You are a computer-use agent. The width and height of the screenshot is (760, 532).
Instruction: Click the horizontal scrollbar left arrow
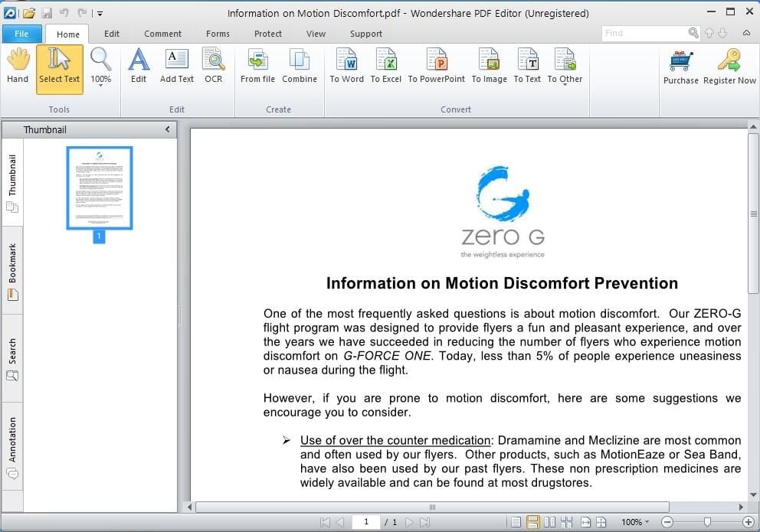(189, 507)
